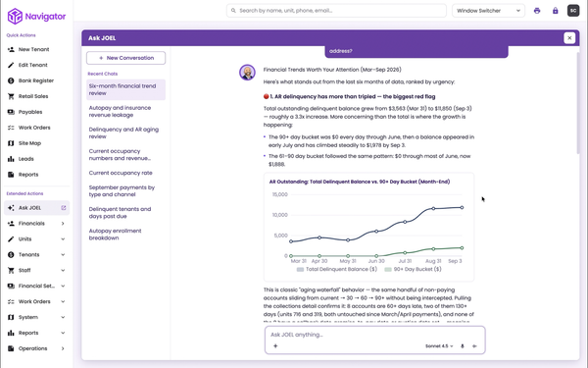Click the Retail Sales cart icon
The width and height of the screenshot is (588, 368).
click(11, 96)
